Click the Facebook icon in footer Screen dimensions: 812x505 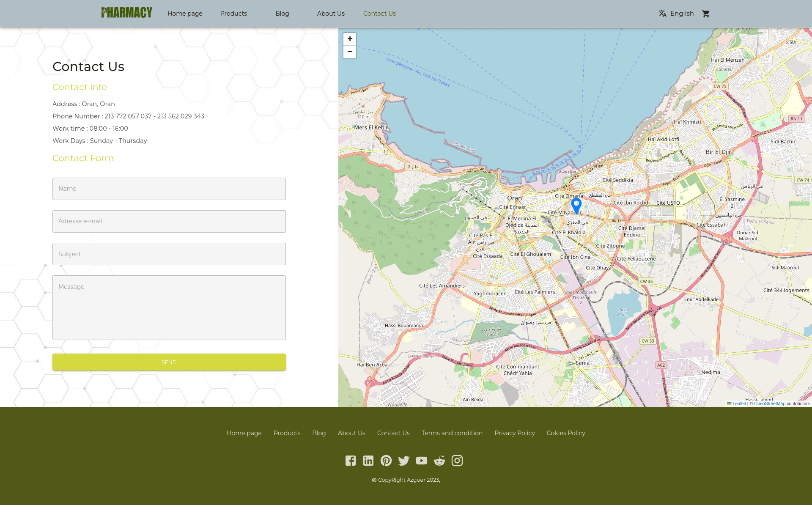[351, 461]
